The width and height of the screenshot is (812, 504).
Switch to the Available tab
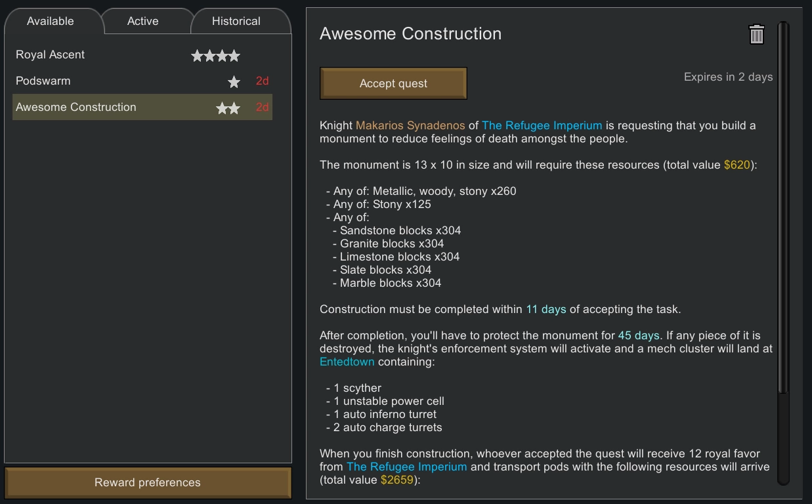[51, 21]
